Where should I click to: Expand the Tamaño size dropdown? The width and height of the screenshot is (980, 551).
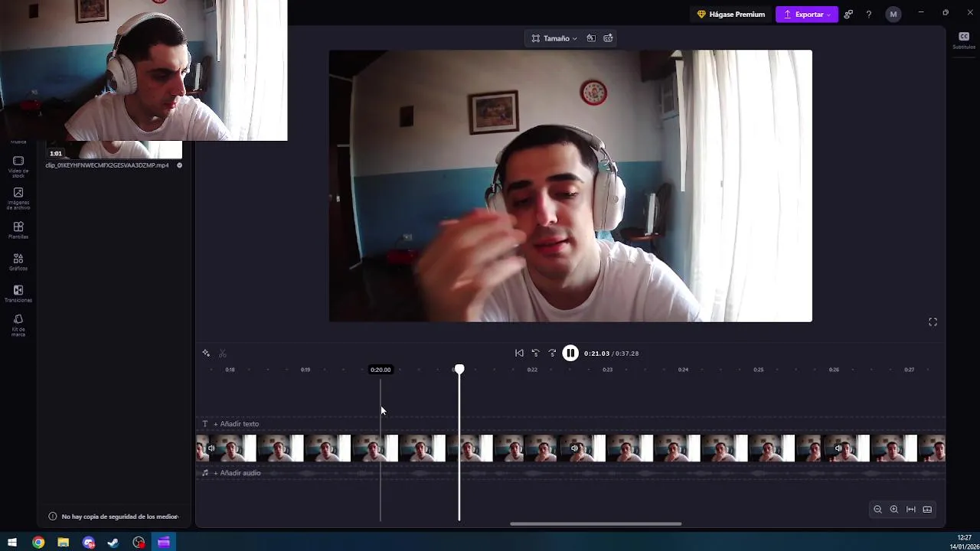tap(555, 38)
